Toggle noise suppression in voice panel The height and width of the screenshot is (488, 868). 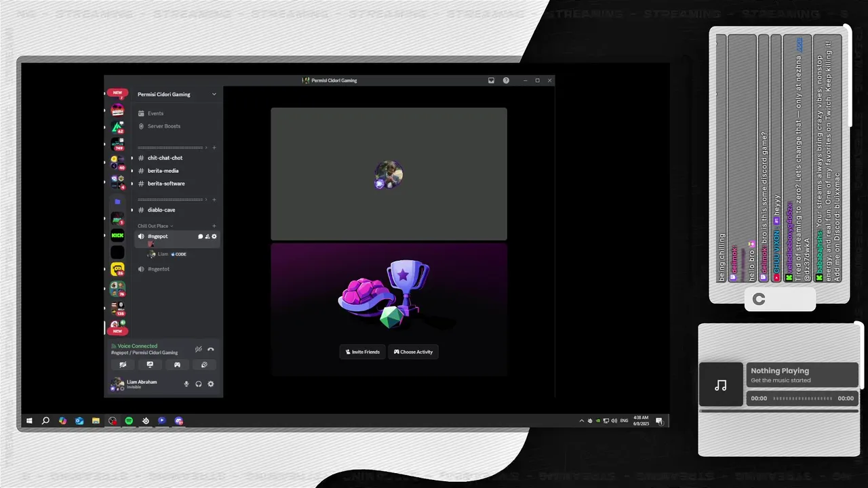199,349
